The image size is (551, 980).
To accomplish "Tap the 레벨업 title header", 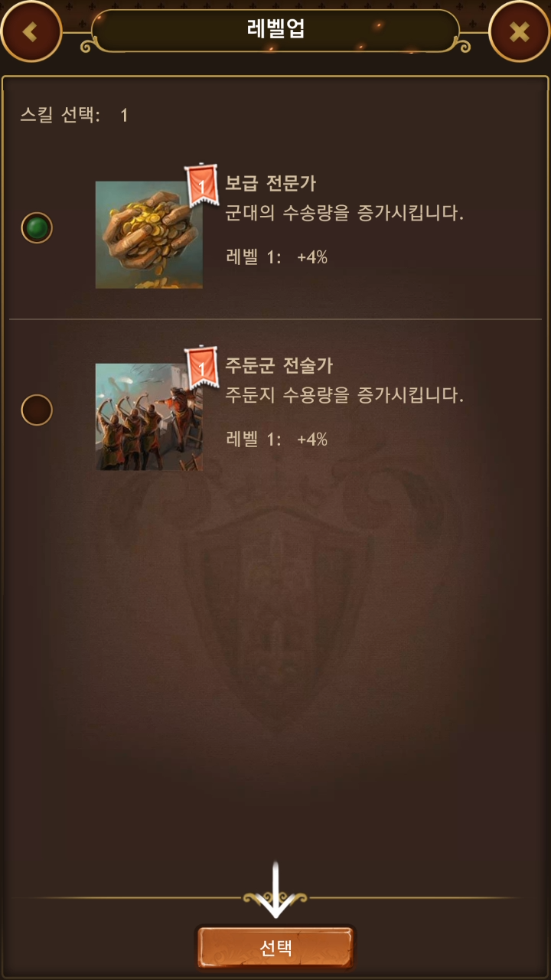I will point(275,30).
